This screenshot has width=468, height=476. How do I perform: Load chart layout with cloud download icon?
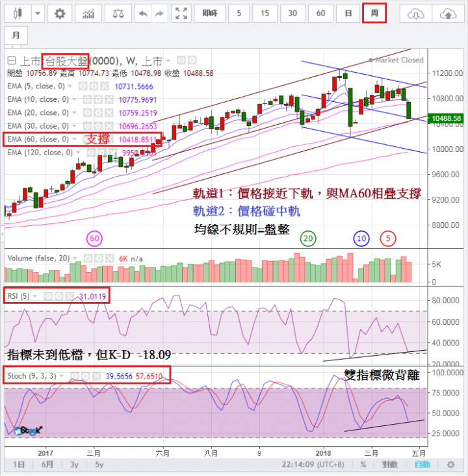[415, 14]
